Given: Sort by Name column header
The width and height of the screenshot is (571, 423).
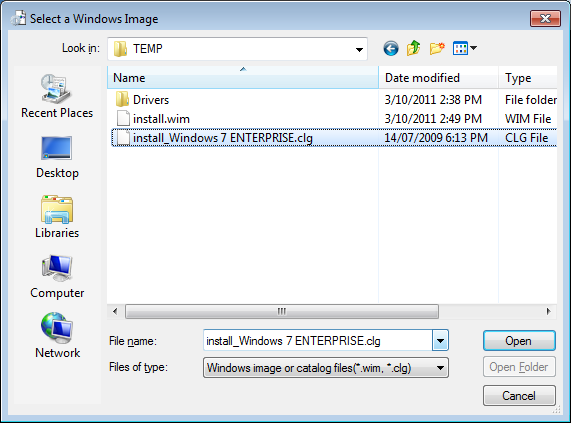Looking at the screenshot, I should [243, 78].
